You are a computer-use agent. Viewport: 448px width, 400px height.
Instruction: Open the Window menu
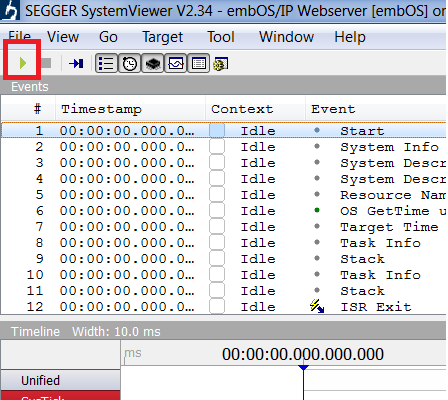(287, 36)
